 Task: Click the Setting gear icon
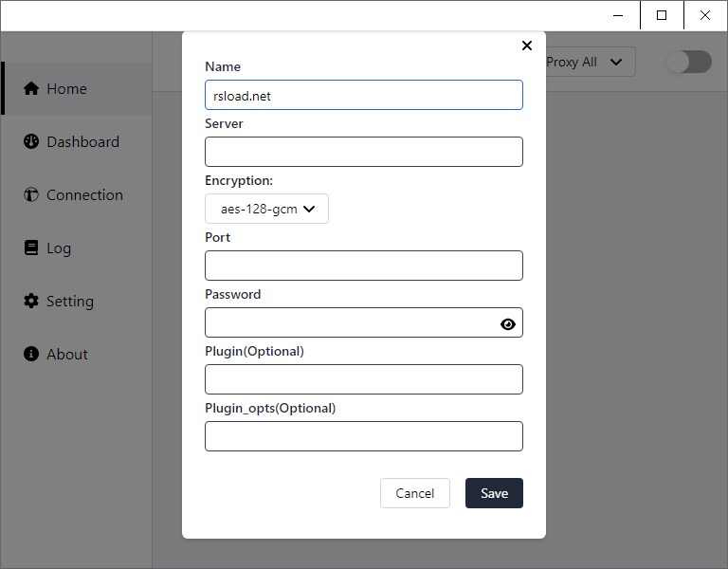point(31,301)
